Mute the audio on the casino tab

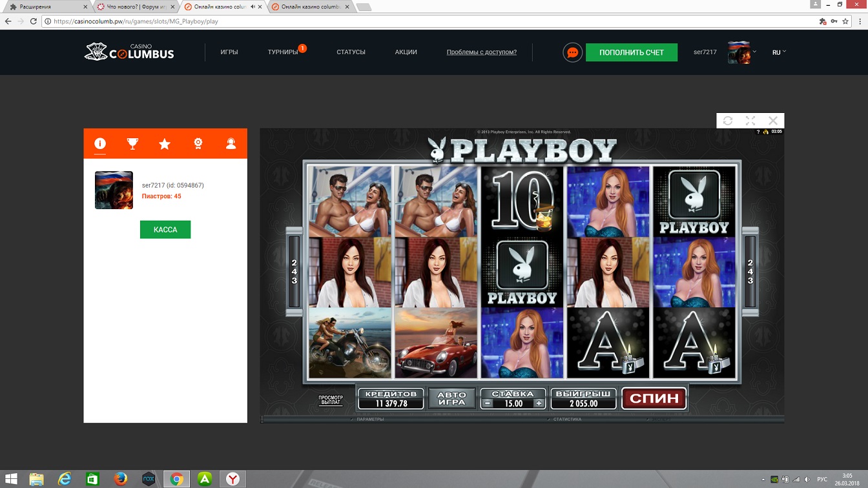pyautogui.click(x=253, y=7)
